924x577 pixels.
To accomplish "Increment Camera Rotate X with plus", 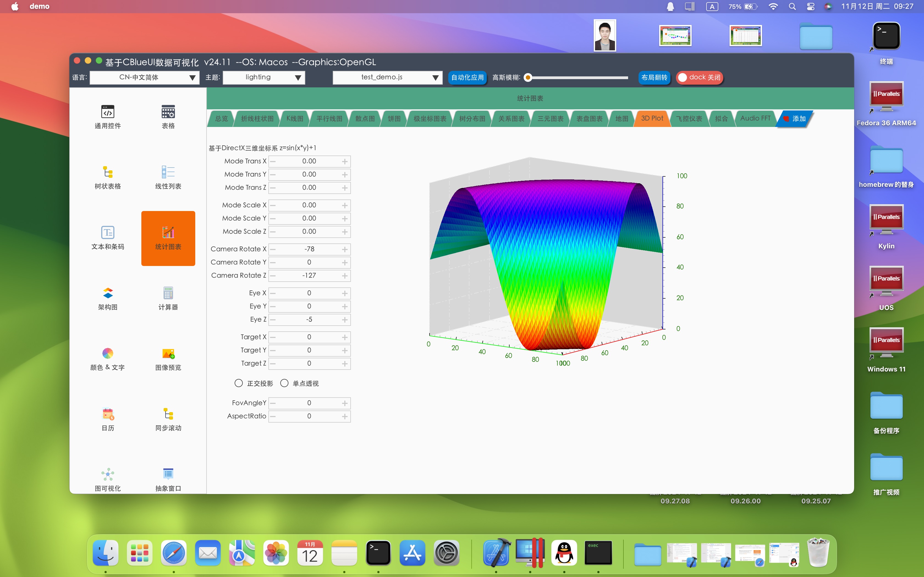I will tap(345, 249).
